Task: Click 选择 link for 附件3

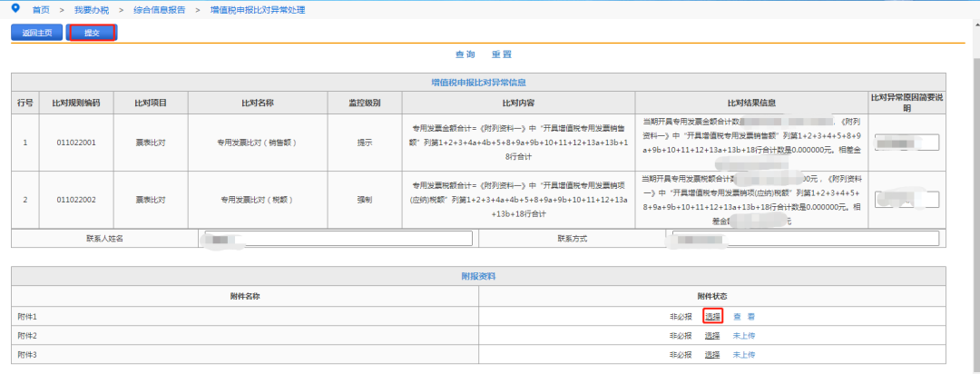Action: click(712, 355)
